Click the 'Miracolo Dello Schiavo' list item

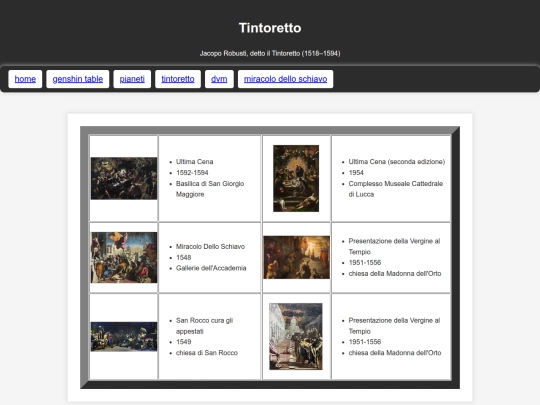210,246
